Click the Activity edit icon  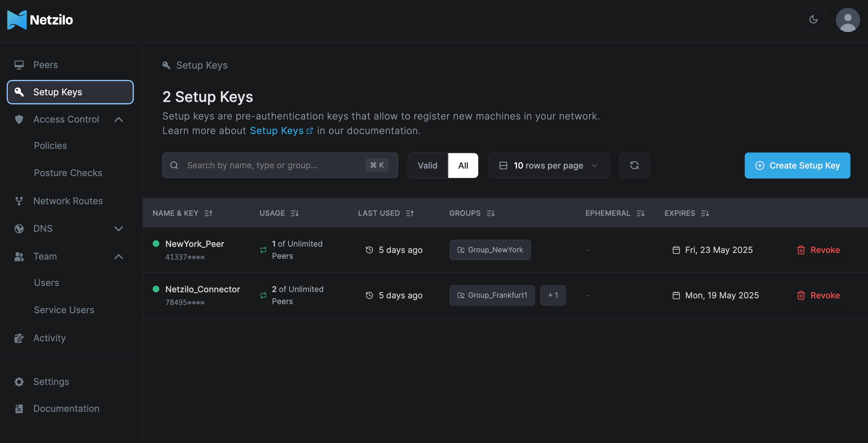pyautogui.click(x=19, y=338)
